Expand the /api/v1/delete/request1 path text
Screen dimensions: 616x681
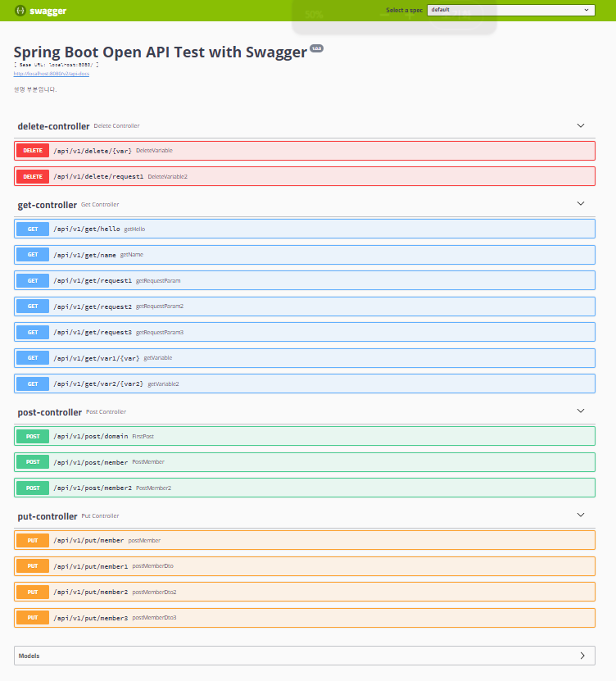(x=98, y=177)
